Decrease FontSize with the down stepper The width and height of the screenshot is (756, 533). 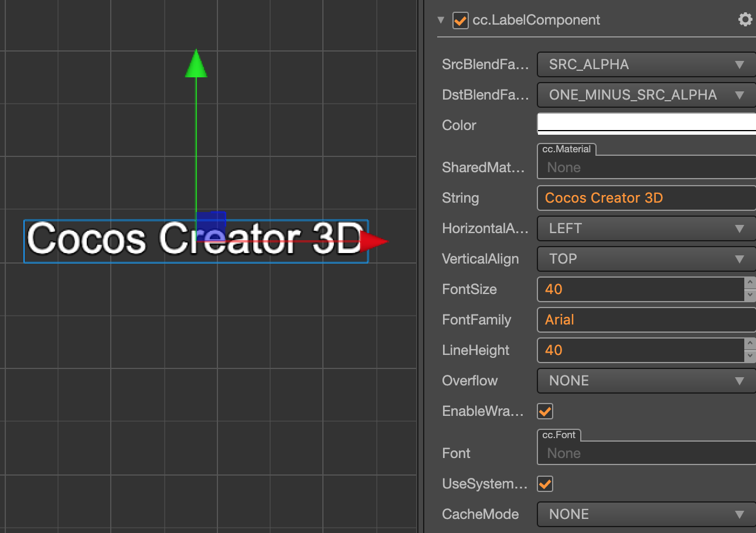coord(750,296)
